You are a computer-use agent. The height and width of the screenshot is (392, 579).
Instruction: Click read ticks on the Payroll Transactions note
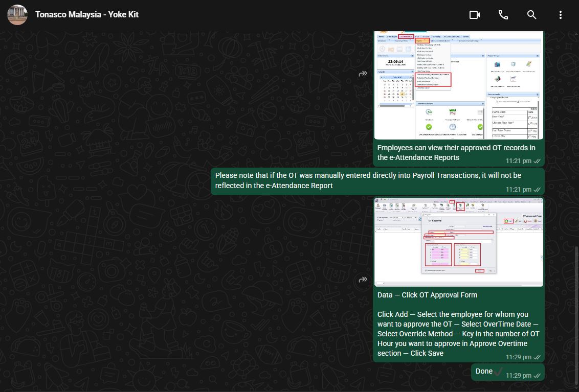[537, 190]
